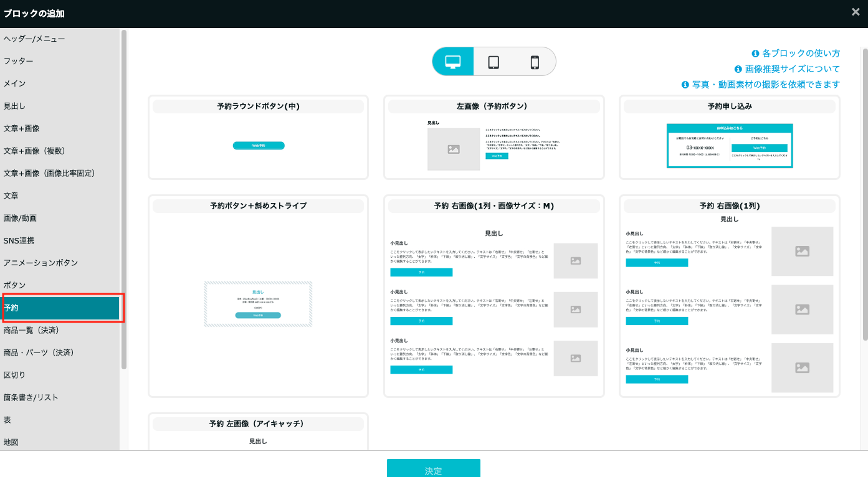Select 文章 category in sidebar
Screen dimensions: 868x477
click(60, 196)
